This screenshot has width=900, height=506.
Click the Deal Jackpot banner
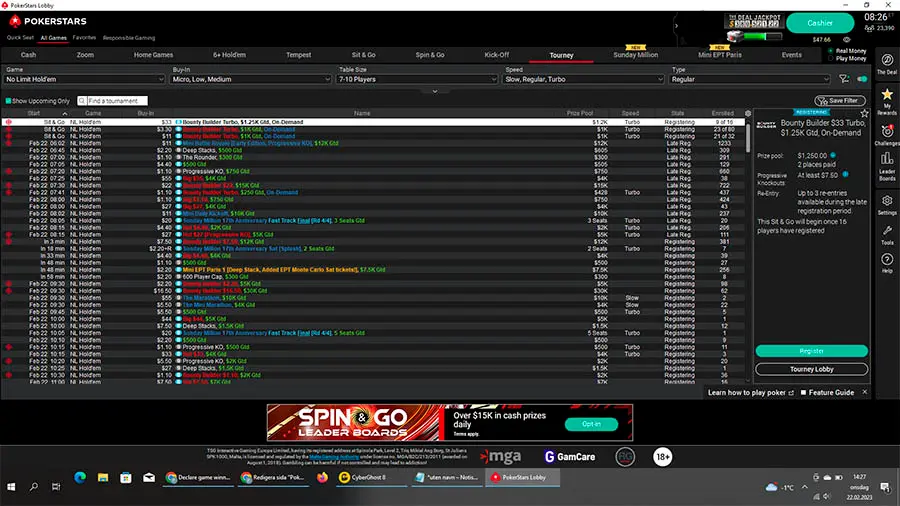pos(754,21)
